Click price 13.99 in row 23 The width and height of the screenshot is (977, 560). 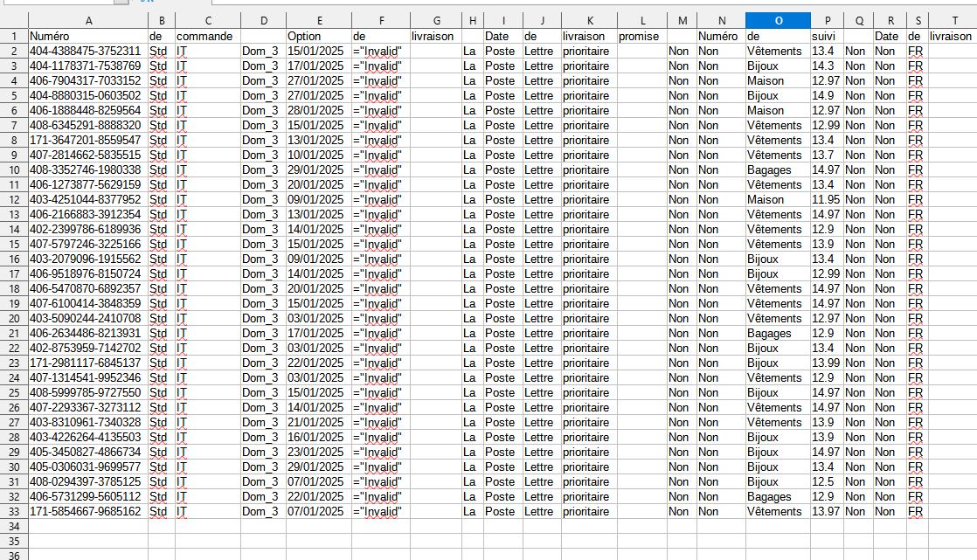tap(826, 363)
